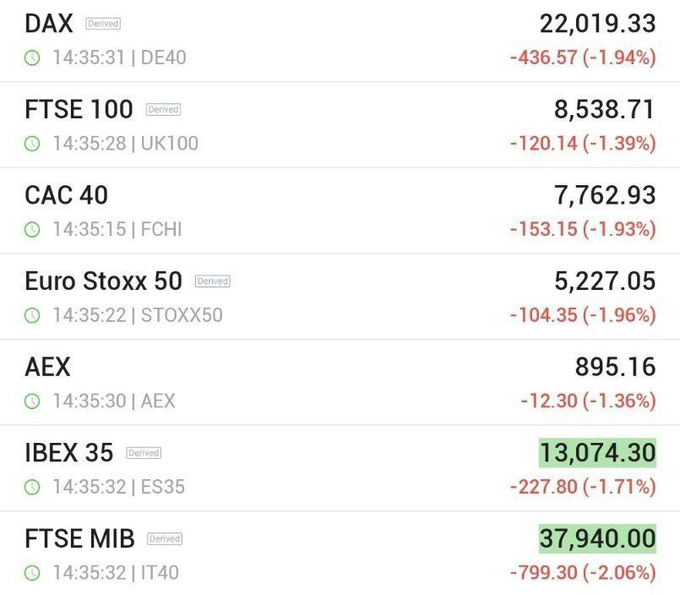This screenshot has height=595, width=680.
Task: Click the highlighted IBEX 35 price 13,074.30
Action: (597, 453)
